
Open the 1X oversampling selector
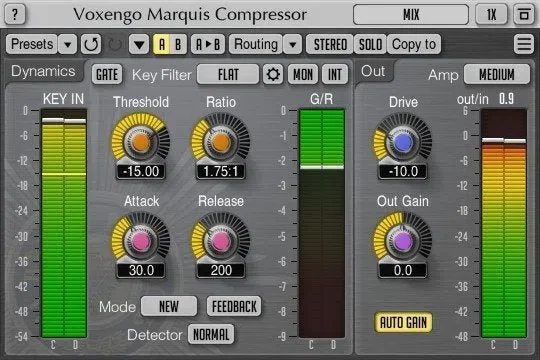click(x=491, y=14)
